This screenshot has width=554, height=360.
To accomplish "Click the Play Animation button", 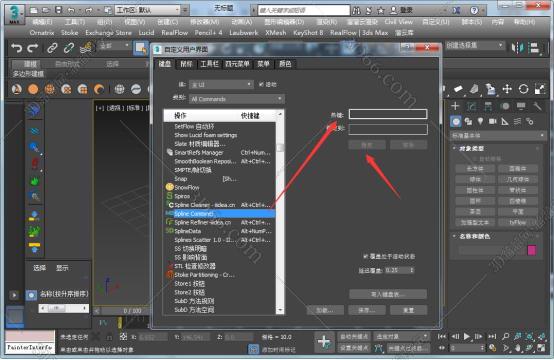I will tap(467, 336).
